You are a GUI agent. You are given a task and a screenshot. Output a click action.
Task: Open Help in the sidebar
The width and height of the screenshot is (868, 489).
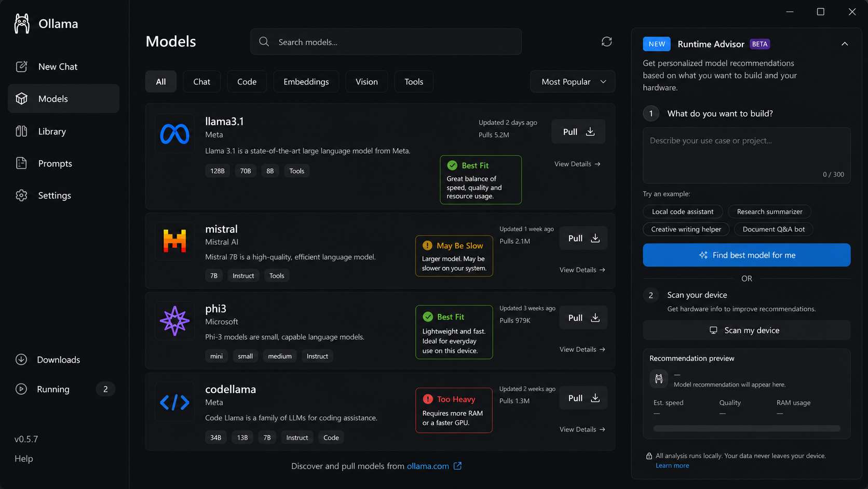pyautogui.click(x=24, y=458)
